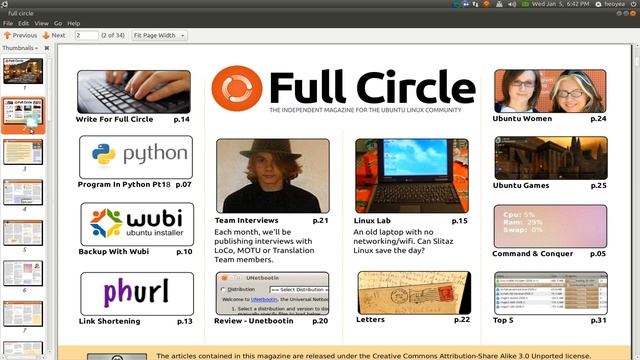Click the Top 5 p.31 link

pos(550,320)
